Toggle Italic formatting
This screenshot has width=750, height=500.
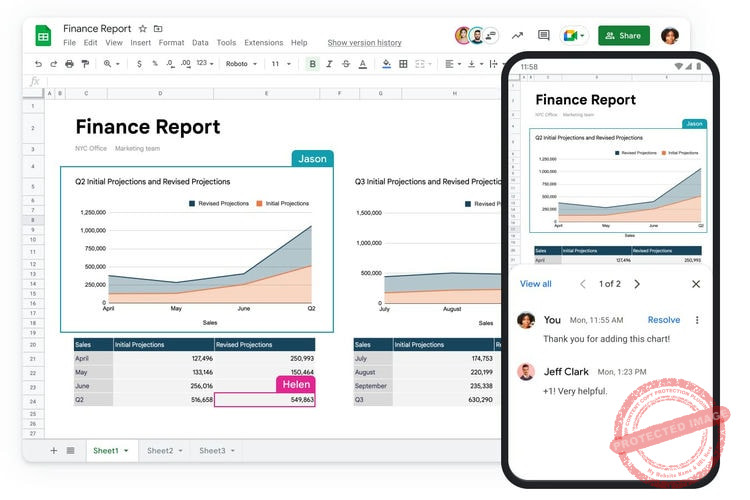329,64
